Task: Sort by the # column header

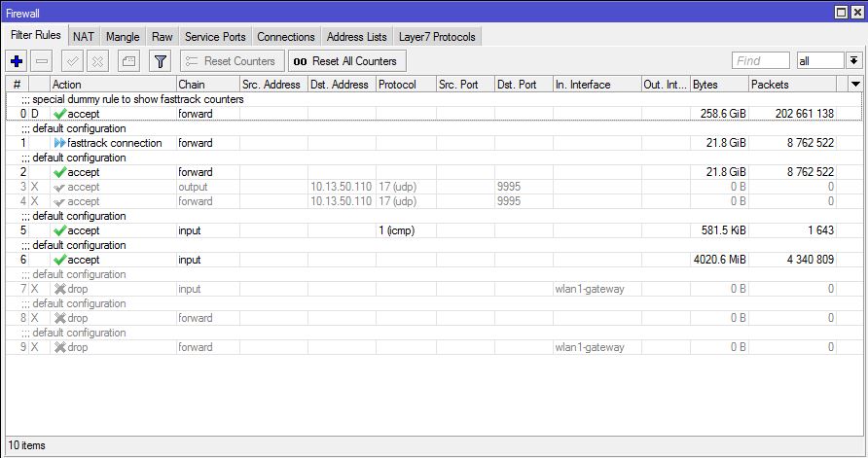Action: (18, 84)
